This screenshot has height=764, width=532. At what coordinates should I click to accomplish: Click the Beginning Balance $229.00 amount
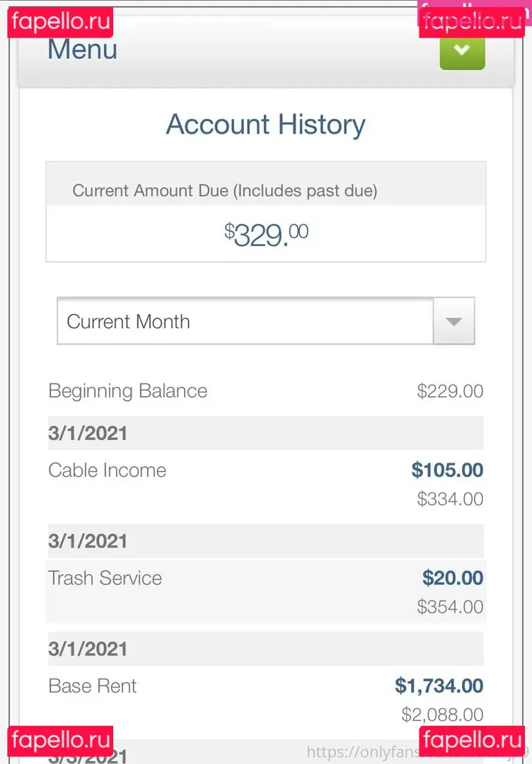point(450,391)
